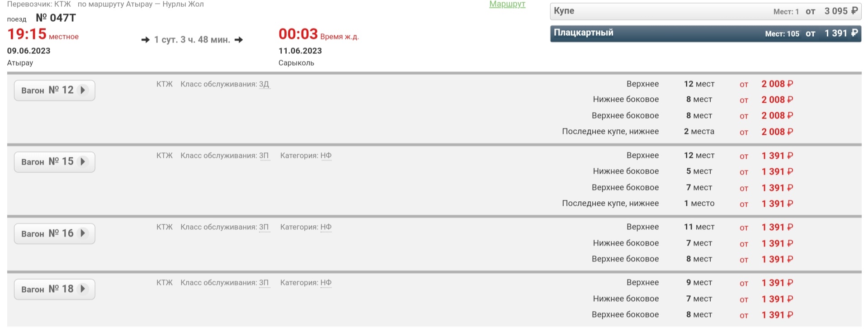Show the 3Д service class hint
Image resolution: width=868 pixels, height=332 pixels.
coord(264,84)
